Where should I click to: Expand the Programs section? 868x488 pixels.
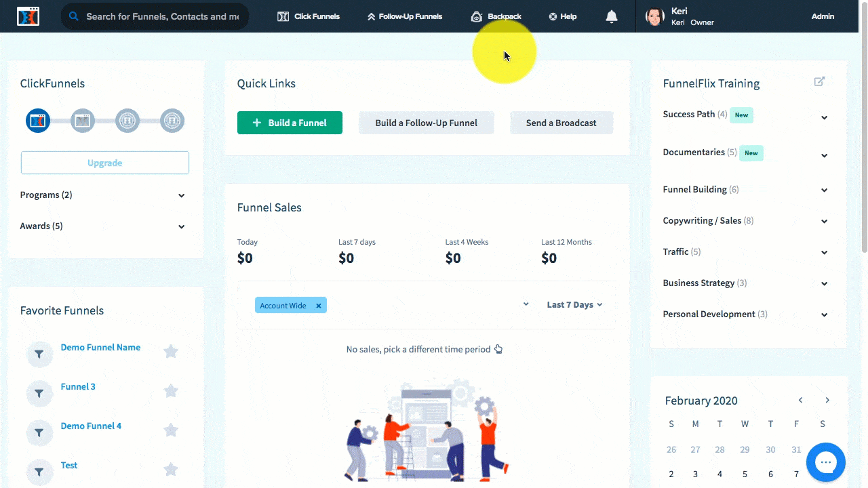point(181,195)
